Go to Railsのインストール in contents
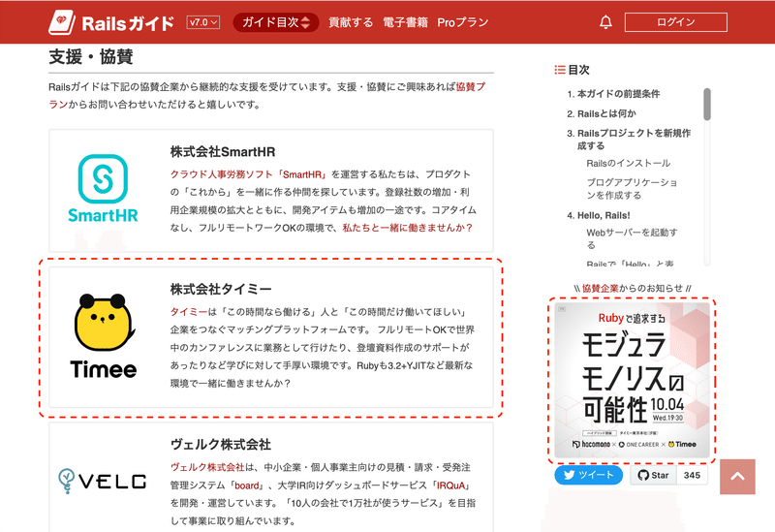The width and height of the screenshot is (775, 532). (628, 163)
